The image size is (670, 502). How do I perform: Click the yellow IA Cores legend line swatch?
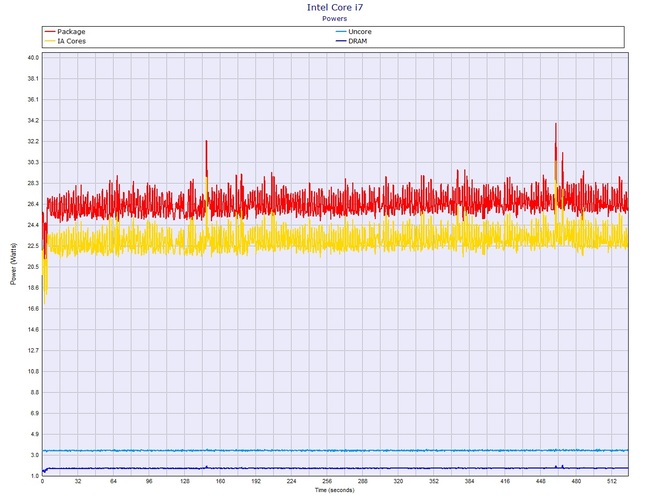(x=50, y=41)
